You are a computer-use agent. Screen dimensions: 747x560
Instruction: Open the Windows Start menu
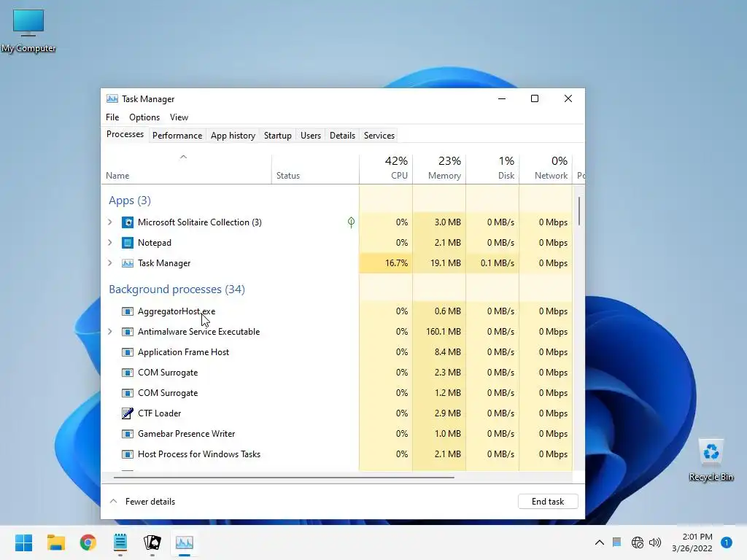(23, 542)
